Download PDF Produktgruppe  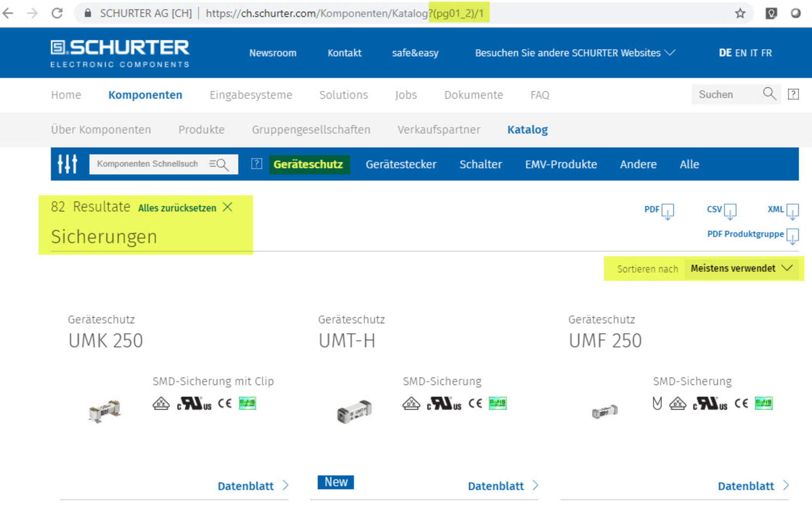point(753,236)
